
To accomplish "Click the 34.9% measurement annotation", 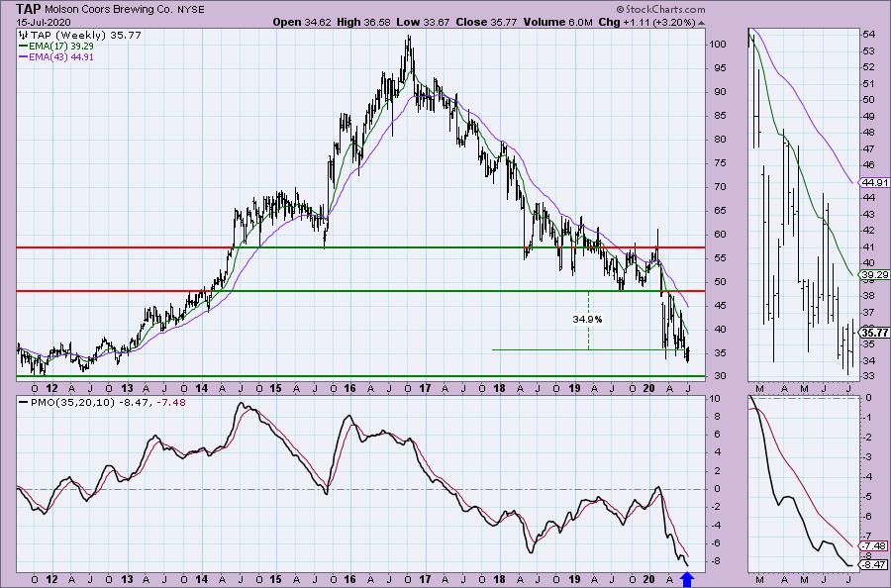I will [x=587, y=320].
